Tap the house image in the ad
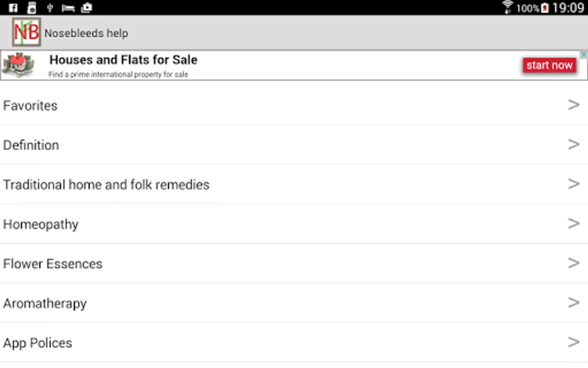The image size is (588, 368). click(18, 65)
